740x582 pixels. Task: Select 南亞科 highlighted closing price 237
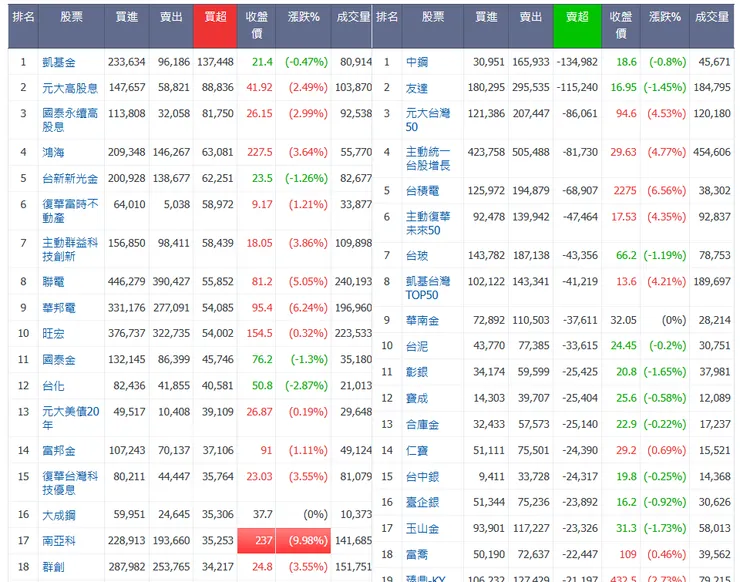coord(256,540)
